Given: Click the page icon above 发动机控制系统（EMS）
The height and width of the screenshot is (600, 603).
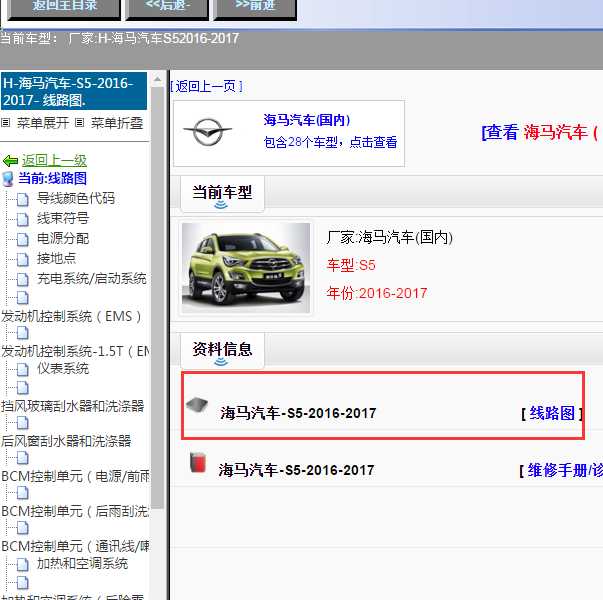Looking at the screenshot, I should [23, 297].
